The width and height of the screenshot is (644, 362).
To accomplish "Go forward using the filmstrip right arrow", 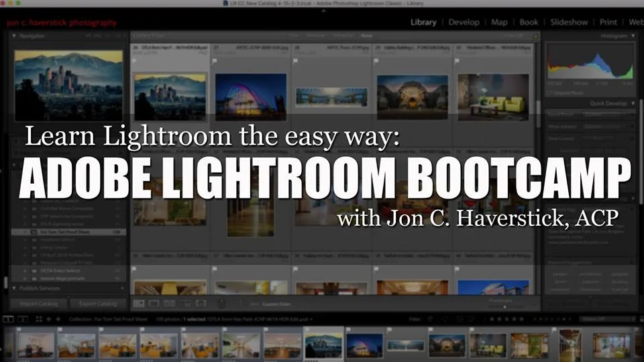I will [x=58, y=319].
